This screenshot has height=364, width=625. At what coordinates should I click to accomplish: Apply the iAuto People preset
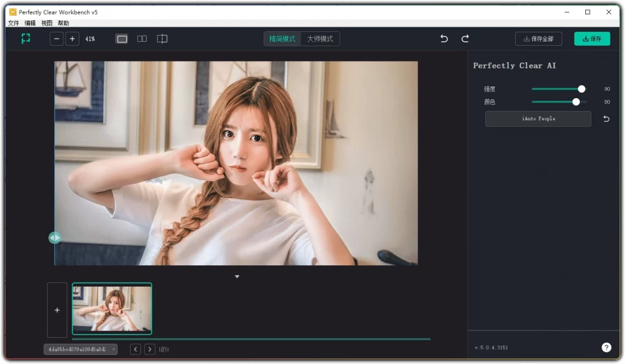click(538, 119)
